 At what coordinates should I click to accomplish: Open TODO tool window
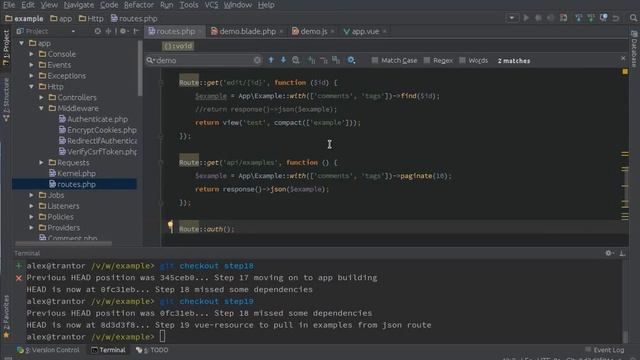point(152,350)
